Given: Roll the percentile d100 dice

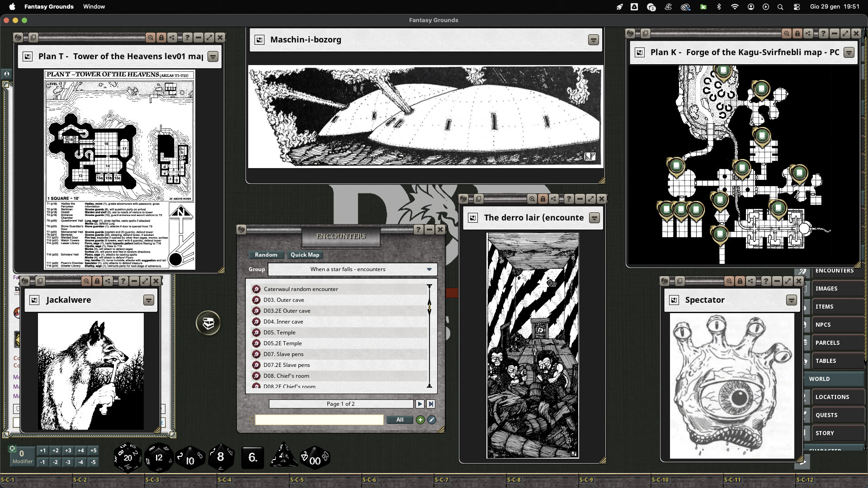Looking at the screenshot, I should 316,457.
